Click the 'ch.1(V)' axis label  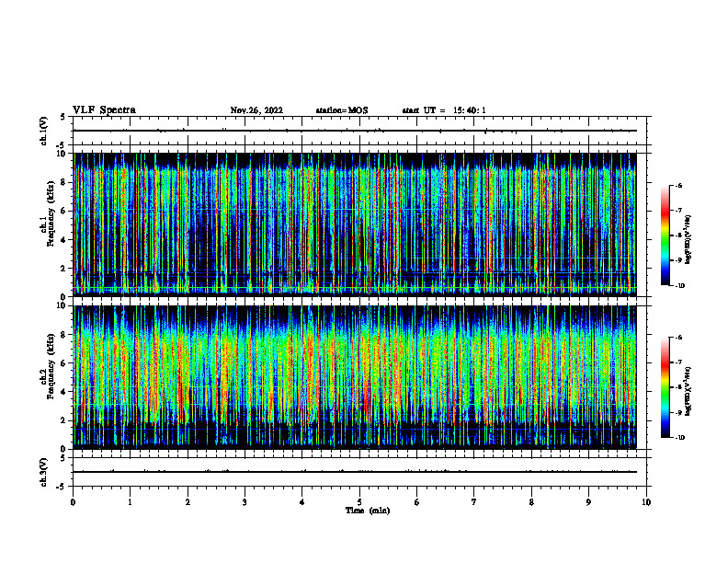coord(43,131)
